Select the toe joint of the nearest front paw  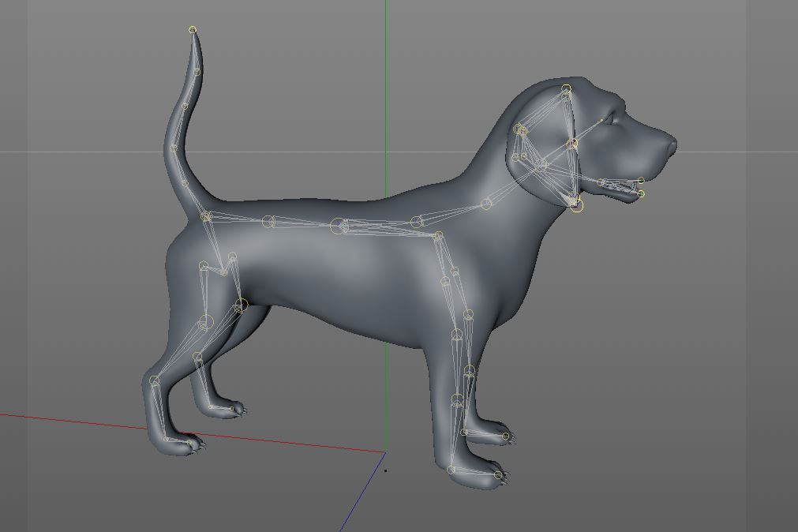500,475
